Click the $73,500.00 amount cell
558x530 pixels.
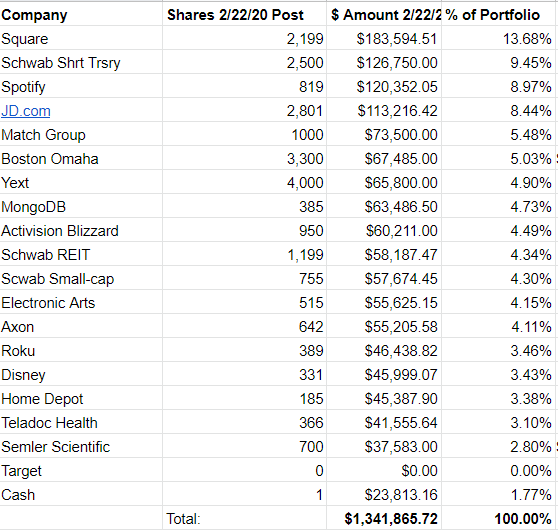coord(384,135)
